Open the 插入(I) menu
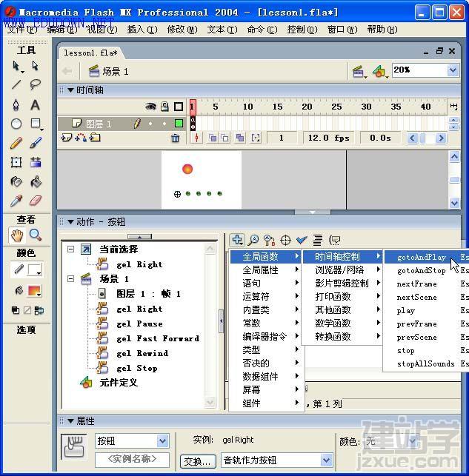Viewport: 469px width, 476px height. pos(142,30)
